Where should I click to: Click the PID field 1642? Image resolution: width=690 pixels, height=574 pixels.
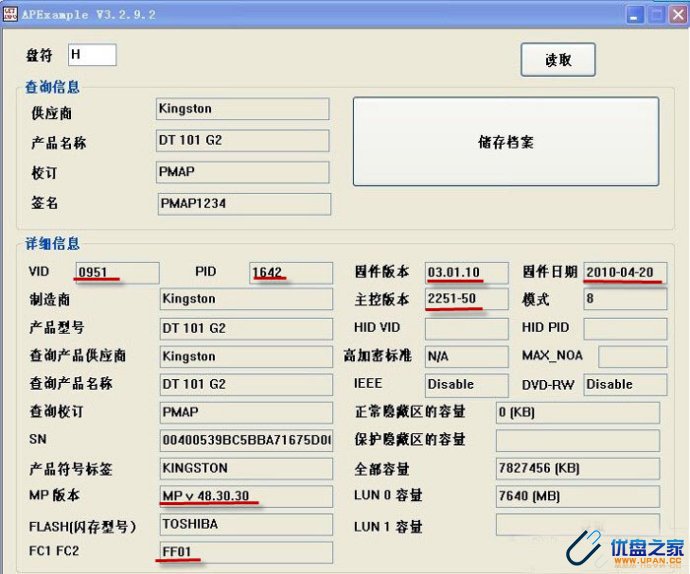pyautogui.click(x=291, y=273)
